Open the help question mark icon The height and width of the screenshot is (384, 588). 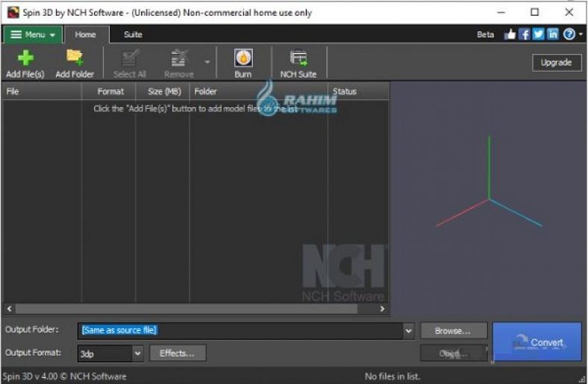[569, 34]
